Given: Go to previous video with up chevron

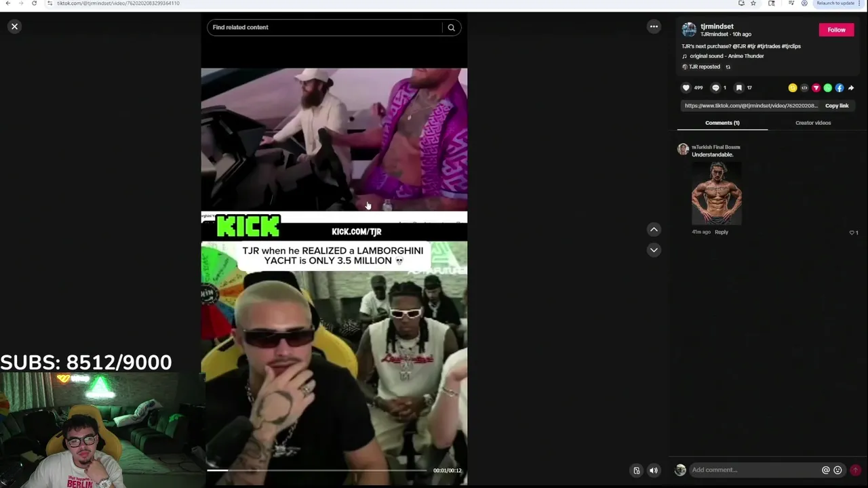Looking at the screenshot, I should [x=654, y=230].
